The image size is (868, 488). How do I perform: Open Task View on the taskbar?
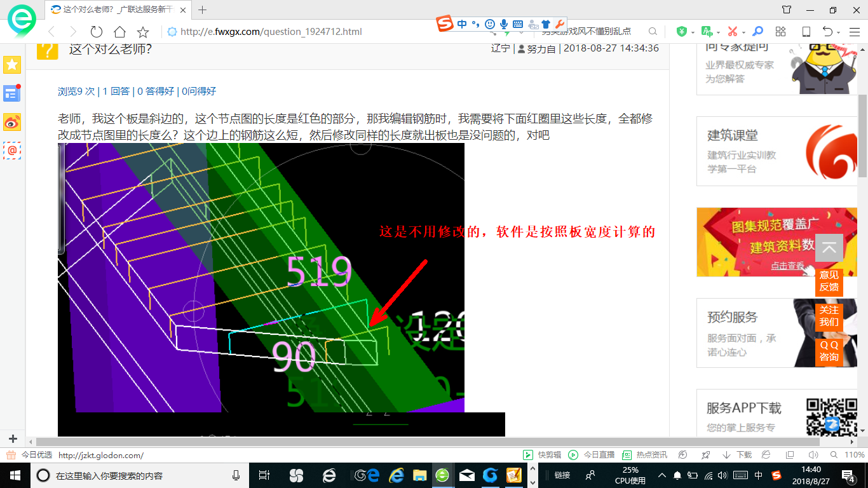(265, 475)
